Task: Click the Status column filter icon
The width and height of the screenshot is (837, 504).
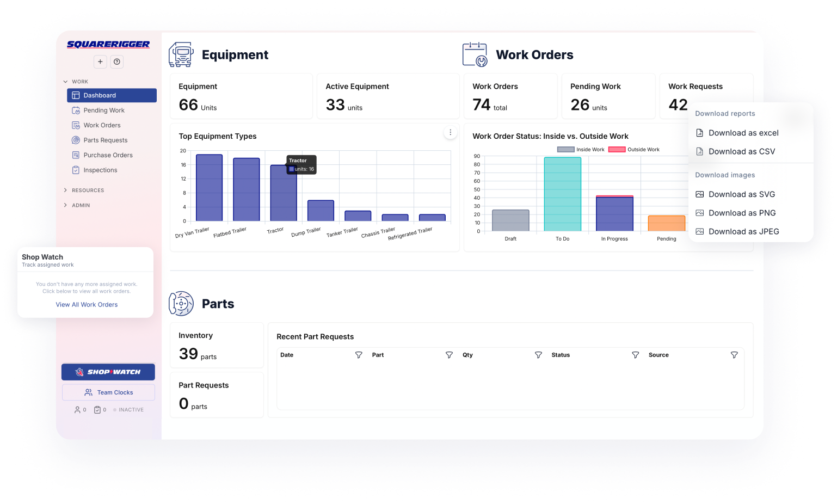Action: 635,355
